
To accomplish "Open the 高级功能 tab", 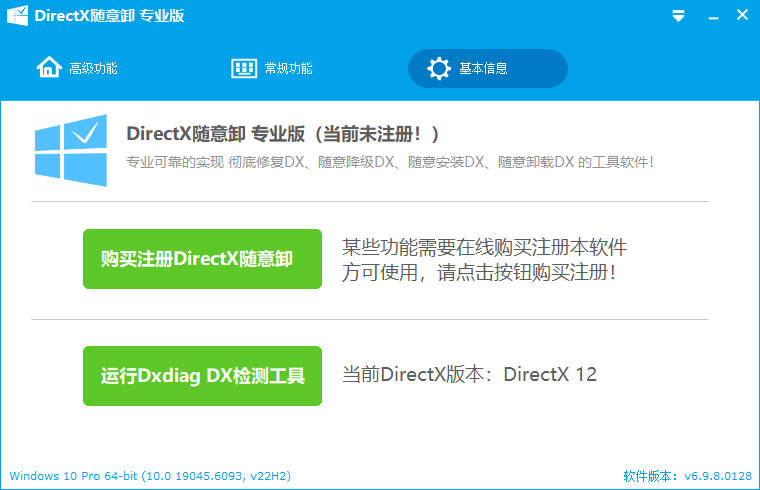I will pyautogui.click(x=77, y=68).
